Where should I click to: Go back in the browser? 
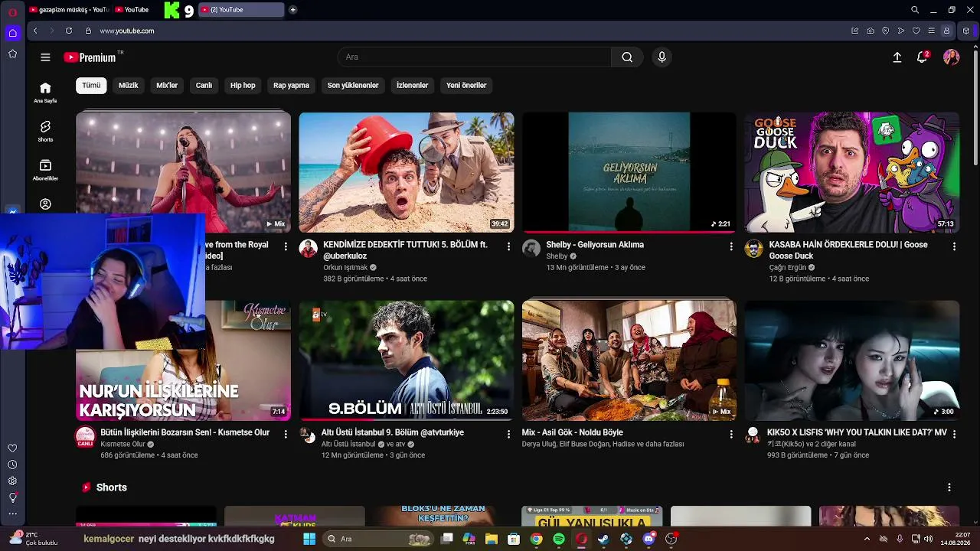point(35,31)
